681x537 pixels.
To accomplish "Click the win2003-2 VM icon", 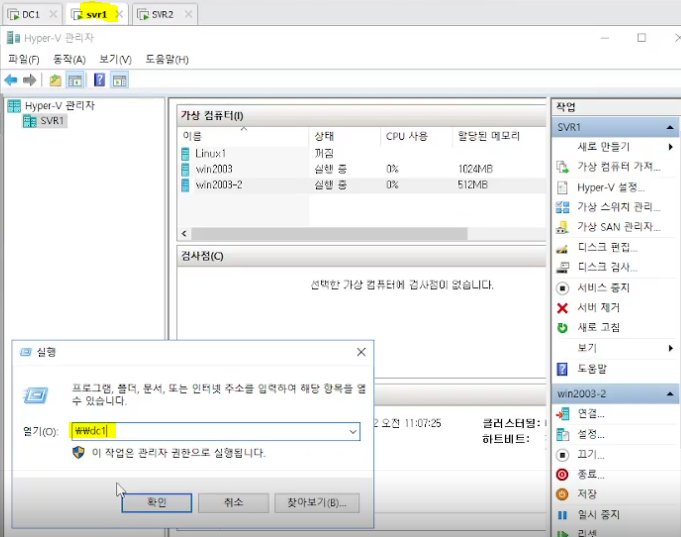I will [x=185, y=185].
